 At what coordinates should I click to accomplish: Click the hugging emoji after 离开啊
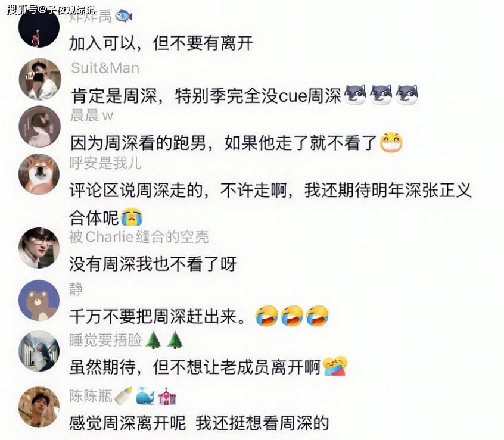(335, 366)
